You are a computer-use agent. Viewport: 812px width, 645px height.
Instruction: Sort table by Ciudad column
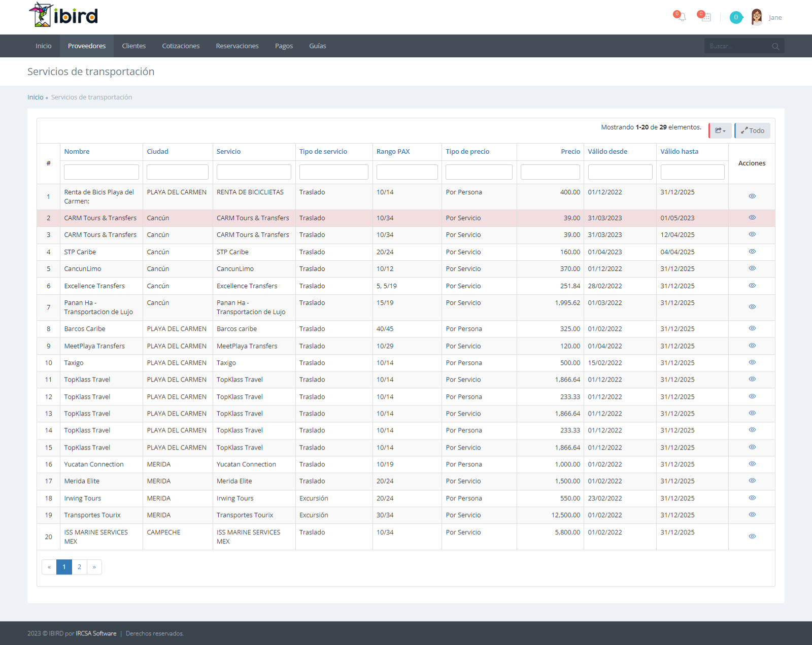(x=157, y=151)
